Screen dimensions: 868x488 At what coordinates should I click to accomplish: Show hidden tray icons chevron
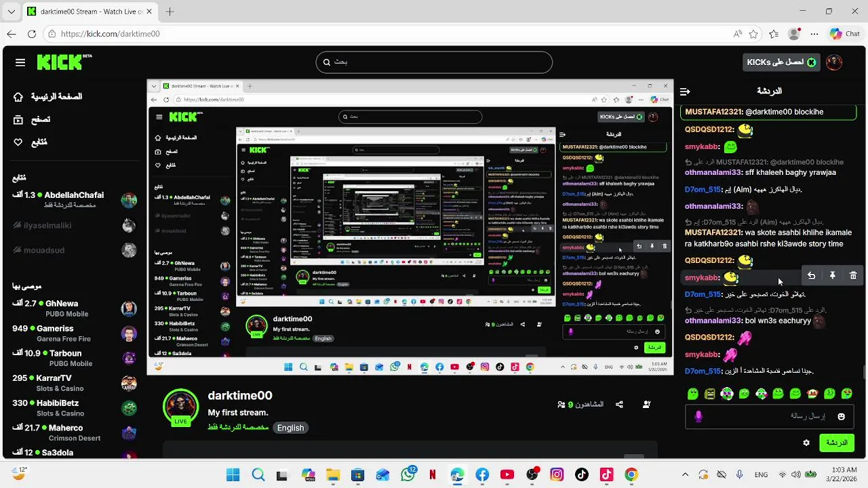click(685, 475)
